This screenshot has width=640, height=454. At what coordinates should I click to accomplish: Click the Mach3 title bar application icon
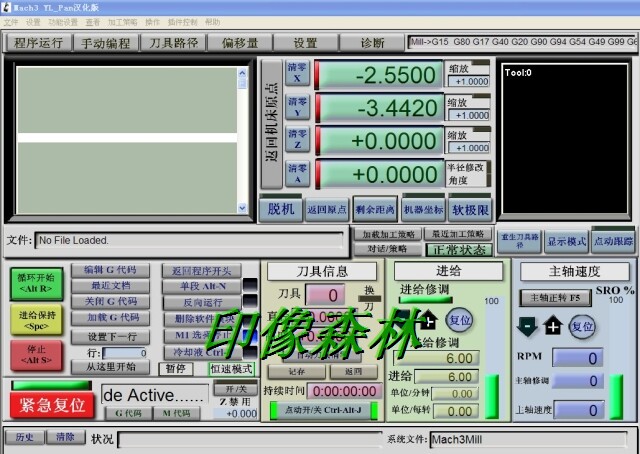[6, 7]
